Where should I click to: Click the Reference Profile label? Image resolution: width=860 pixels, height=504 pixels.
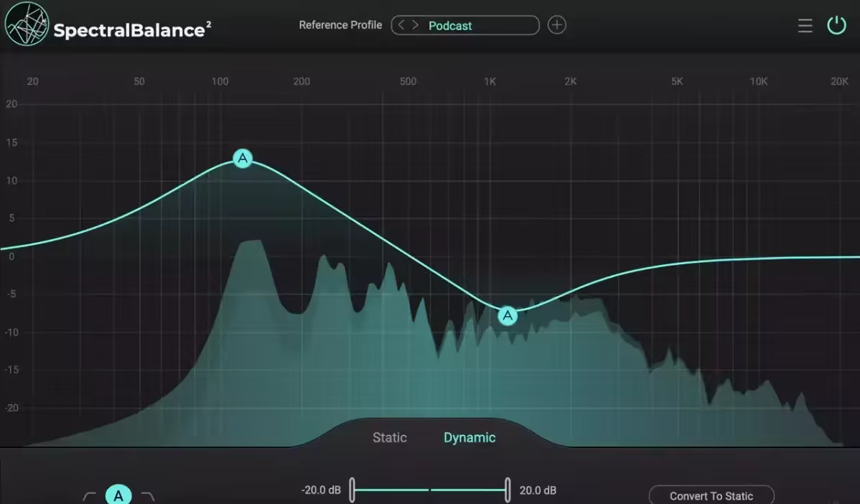click(x=340, y=25)
